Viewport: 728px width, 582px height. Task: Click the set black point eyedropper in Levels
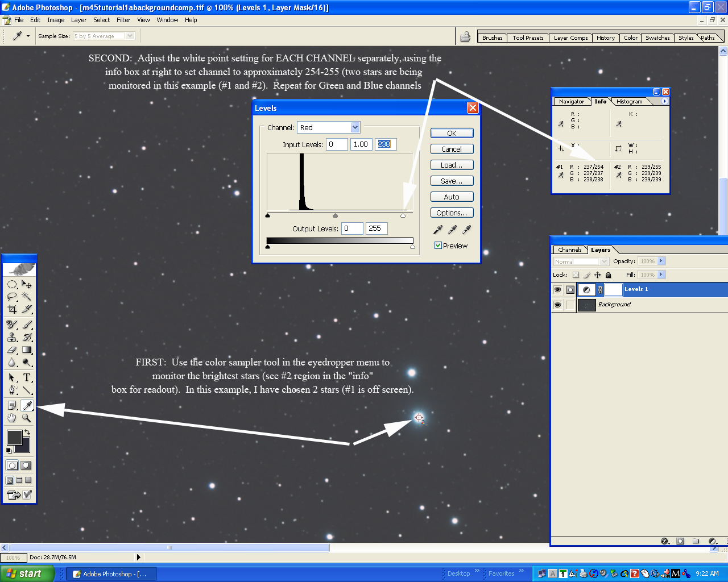point(438,229)
